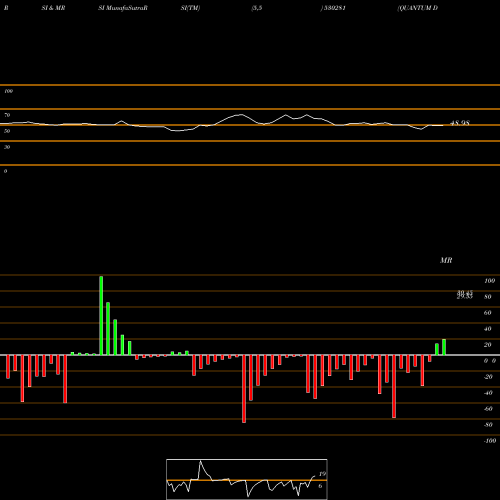Click the MR axis label "-40"
500x500 pixels.
[488, 393]
